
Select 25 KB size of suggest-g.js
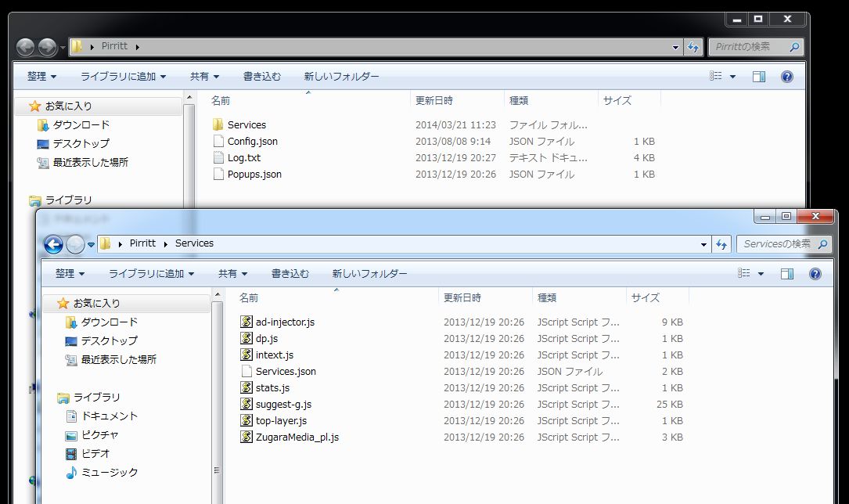(670, 405)
